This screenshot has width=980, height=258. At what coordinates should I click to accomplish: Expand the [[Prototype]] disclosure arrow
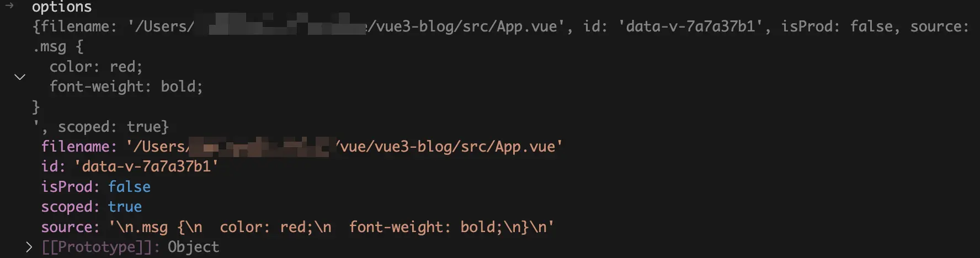click(29, 248)
